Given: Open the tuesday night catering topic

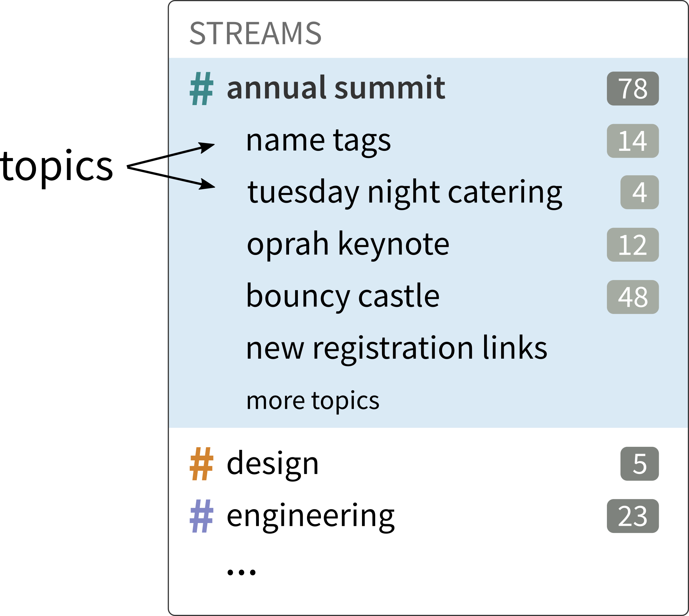Looking at the screenshot, I should click(x=404, y=192).
